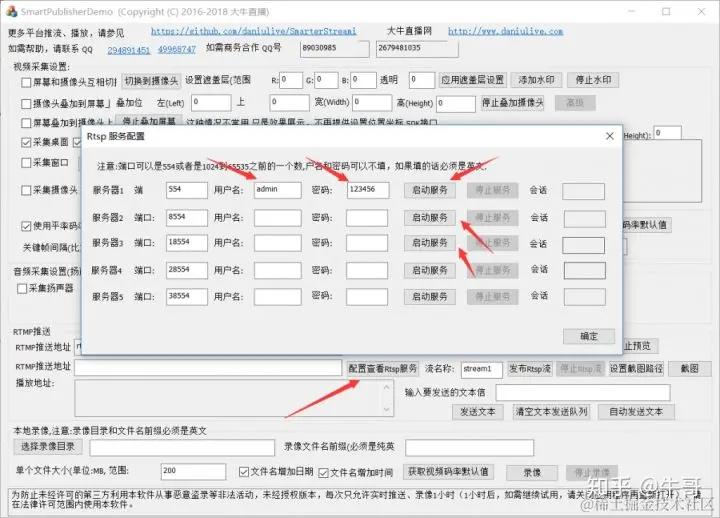Toggle 文件名增加日期 checkbox

tap(244, 472)
